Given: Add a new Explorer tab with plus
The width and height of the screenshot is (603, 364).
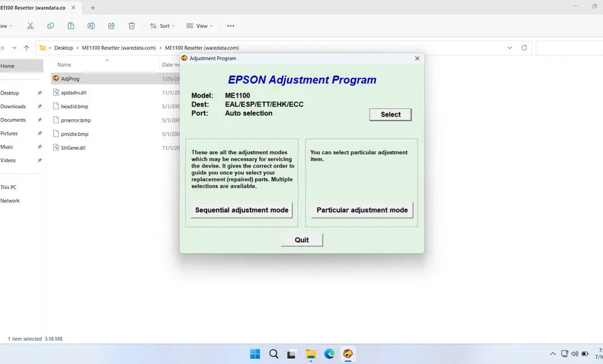Looking at the screenshot, I should [93, 8].
